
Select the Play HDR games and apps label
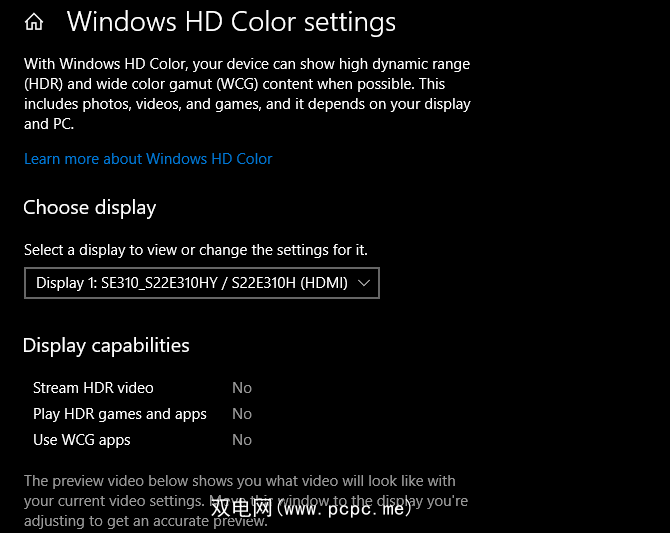coord(120,414)
